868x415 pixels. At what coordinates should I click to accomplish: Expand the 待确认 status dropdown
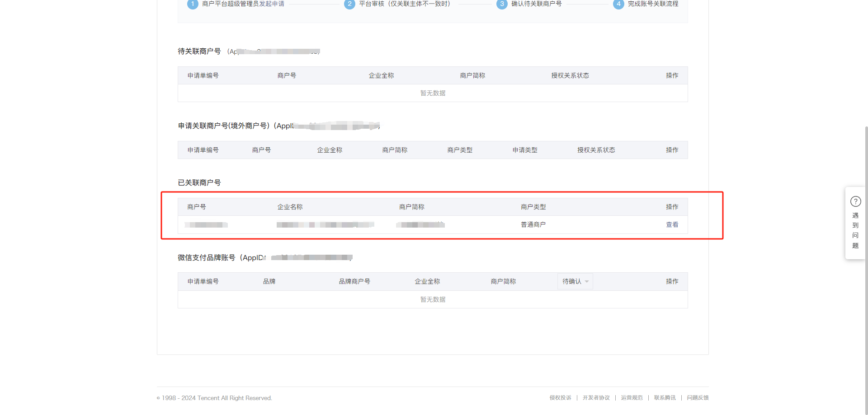575,281
